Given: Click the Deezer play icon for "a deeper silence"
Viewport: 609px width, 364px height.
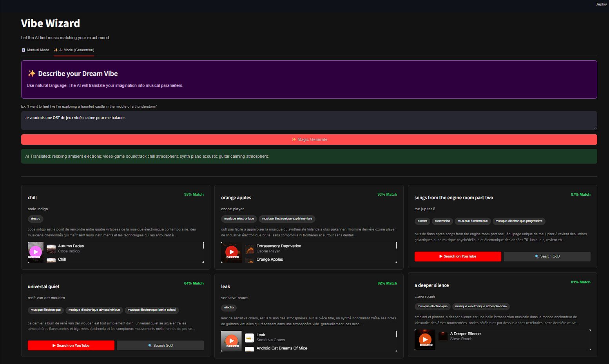Looking at the screenshot, I should tap(425, 339).
